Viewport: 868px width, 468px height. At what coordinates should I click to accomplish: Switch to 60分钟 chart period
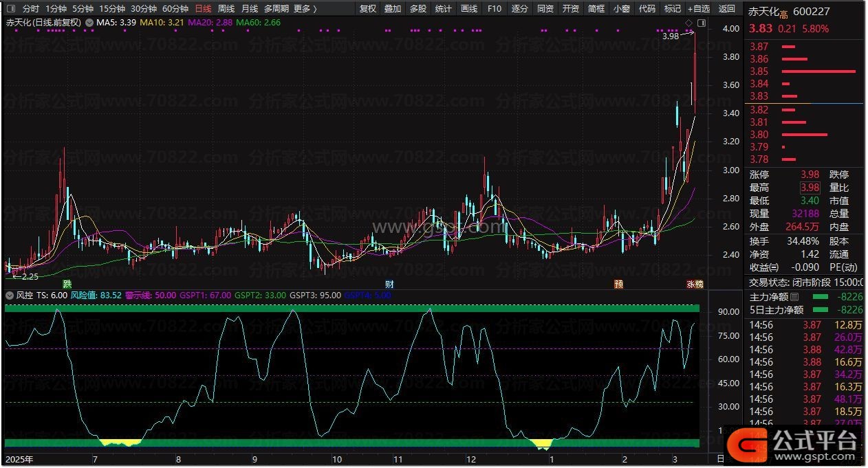pyautogui.click(x=175, y=9)
